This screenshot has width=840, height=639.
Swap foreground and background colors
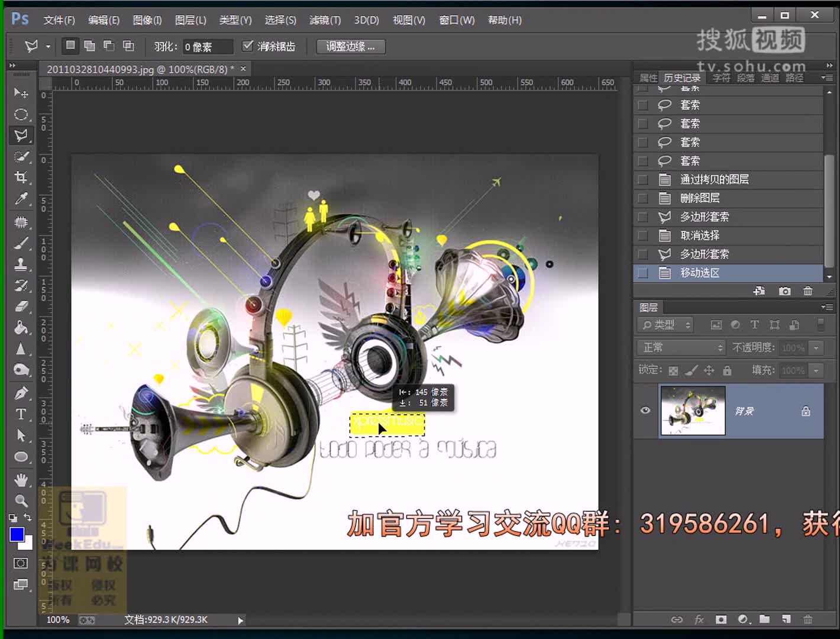(x=28, y=518)
